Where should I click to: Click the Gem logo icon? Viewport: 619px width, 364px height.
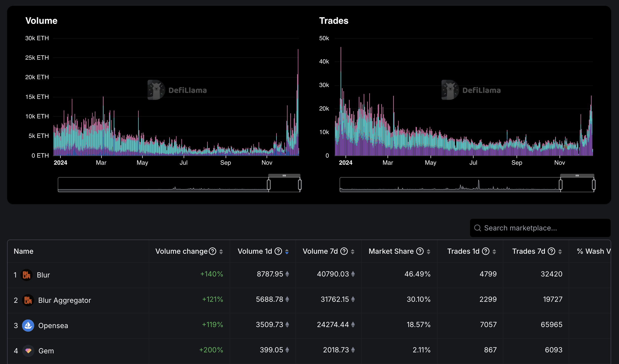click(28, 351)
